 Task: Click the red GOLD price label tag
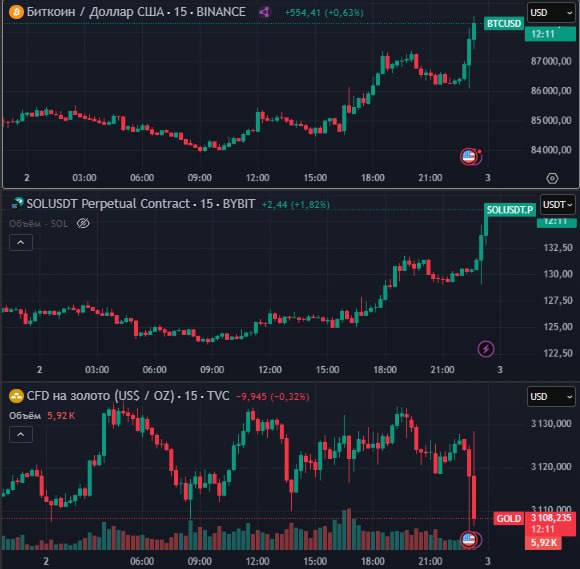[509, 518]
